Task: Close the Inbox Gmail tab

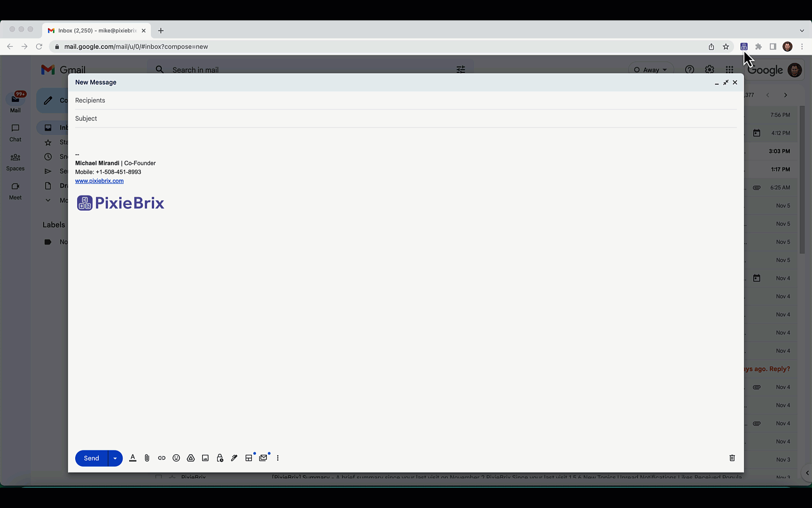Action: [x=143, y=31]
